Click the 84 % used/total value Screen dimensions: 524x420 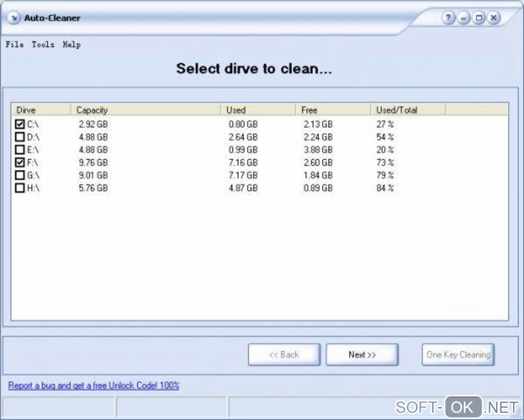(x=385, y=188)
